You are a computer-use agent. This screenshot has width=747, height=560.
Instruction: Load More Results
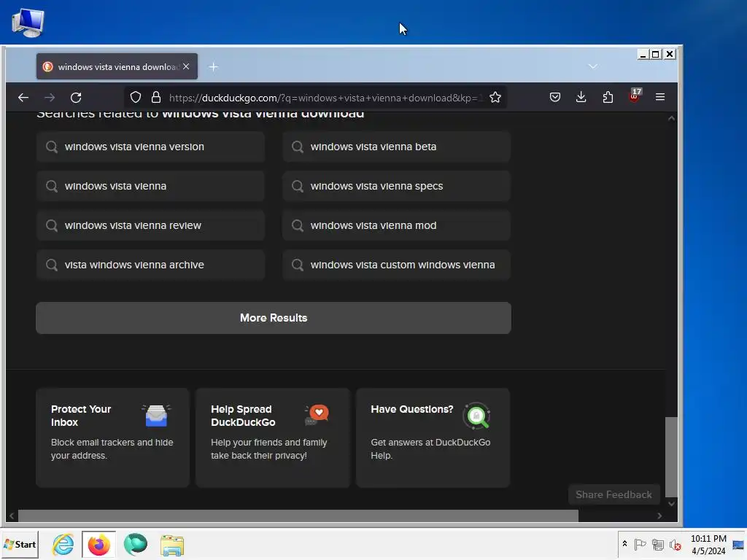point(274,318)
